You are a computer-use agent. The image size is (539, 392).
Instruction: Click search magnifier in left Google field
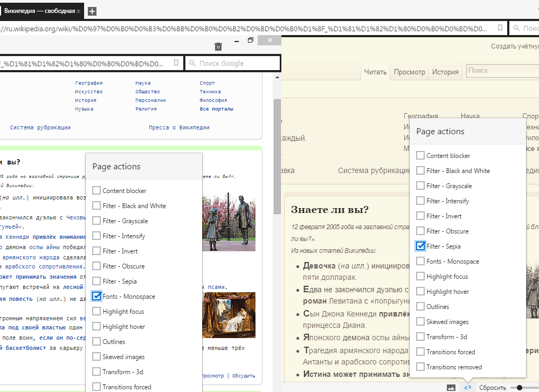point(192,63)
